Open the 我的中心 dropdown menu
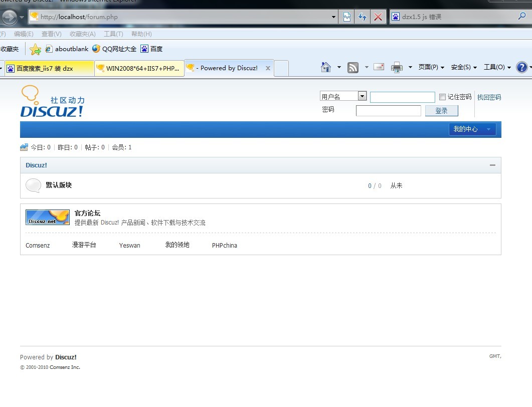 (472, 129)
